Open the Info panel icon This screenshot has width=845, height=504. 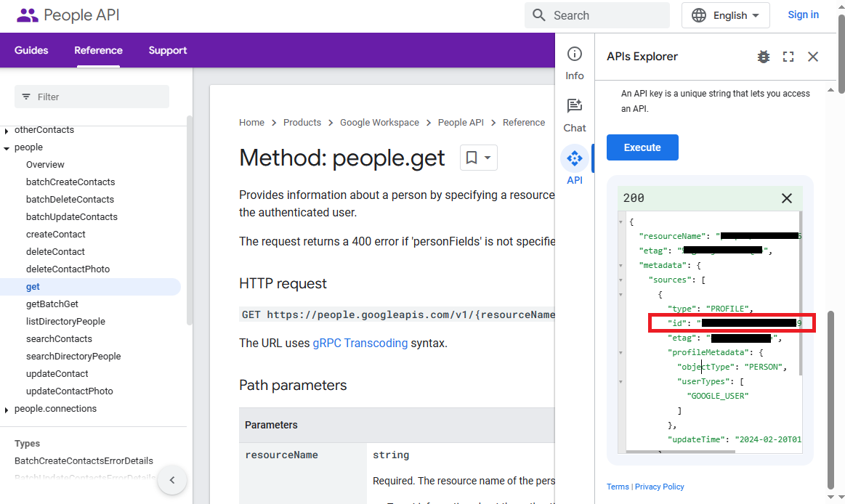(575, 54)
